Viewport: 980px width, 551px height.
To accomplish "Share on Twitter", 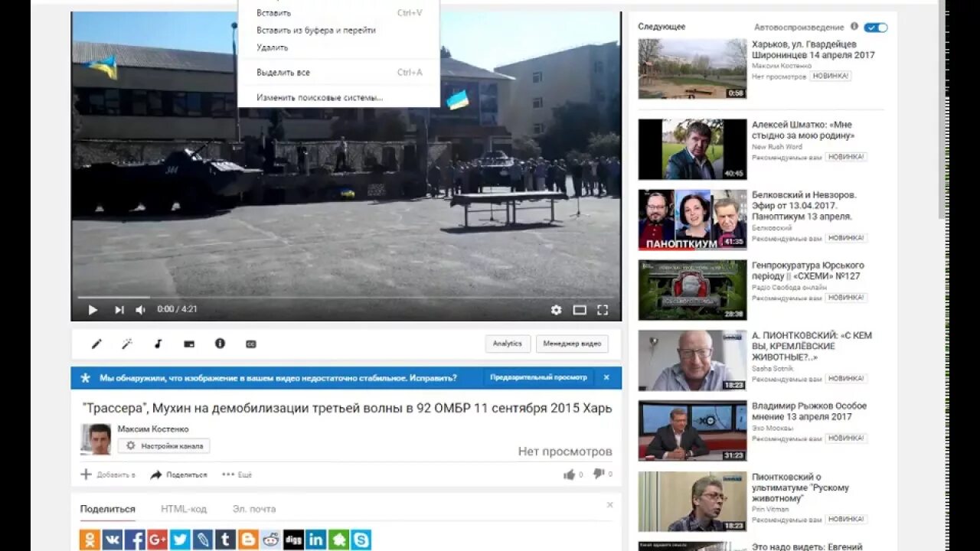I will click(x=180, y=540).
